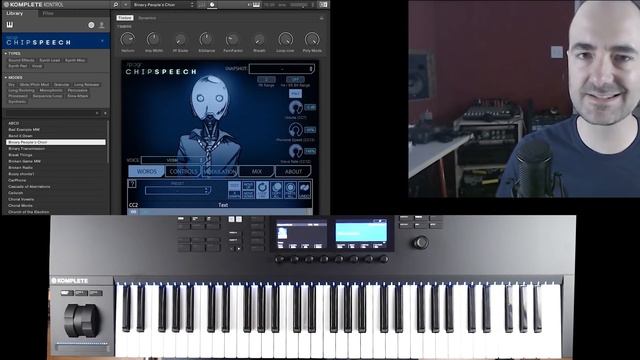Click the Move Up/Down icon in Words panel
This screenshot has height=360, width=640.
[248, 190]
